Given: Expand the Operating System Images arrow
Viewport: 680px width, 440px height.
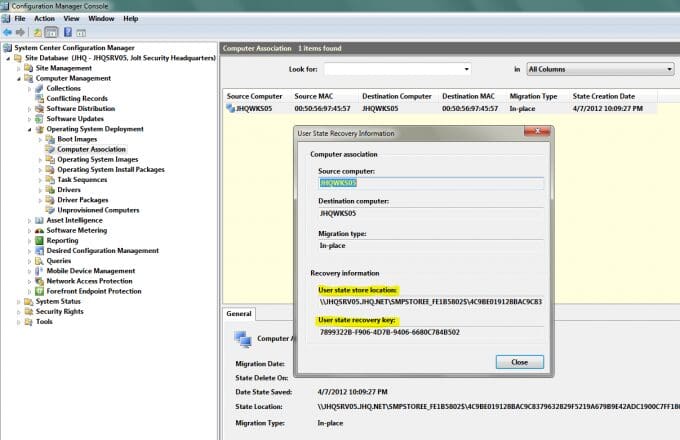Looking at the screenshot, I should click(40, 160).
